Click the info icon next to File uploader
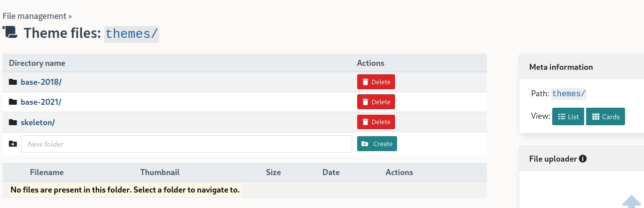Screen dimensions: 644x208 [583, 159]
